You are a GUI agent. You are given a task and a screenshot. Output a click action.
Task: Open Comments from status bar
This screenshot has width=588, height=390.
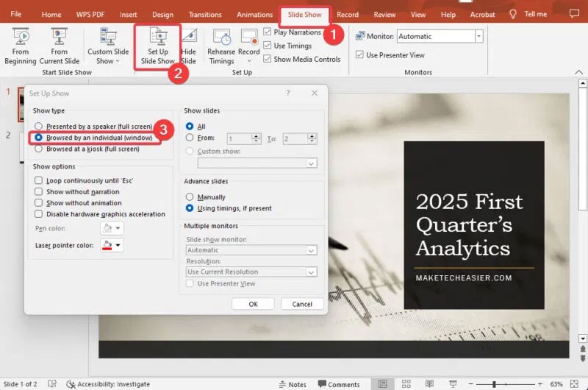(x=337, y=384)
